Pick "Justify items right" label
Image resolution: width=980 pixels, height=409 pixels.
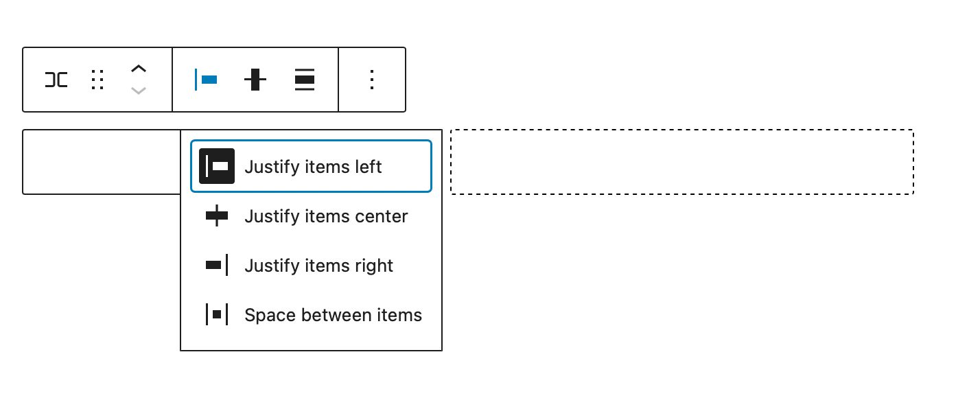coord(318,266)
